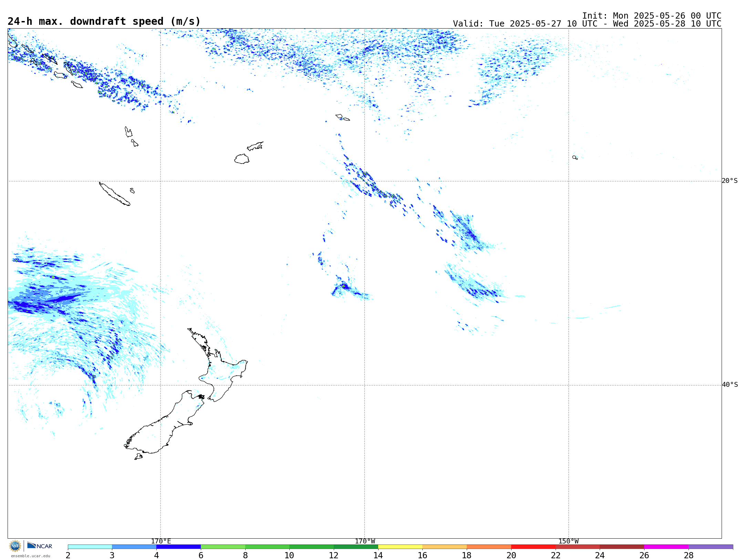Choose the dark green 12–14 m/s segment
This screenshot has height=560, width=744.
pos(356,547)
